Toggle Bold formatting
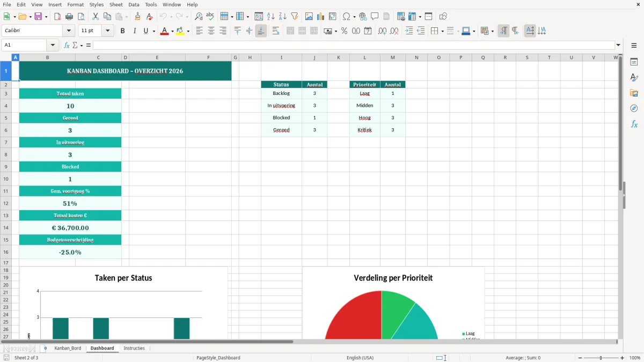Screen dimensions: 644x362 123,31
